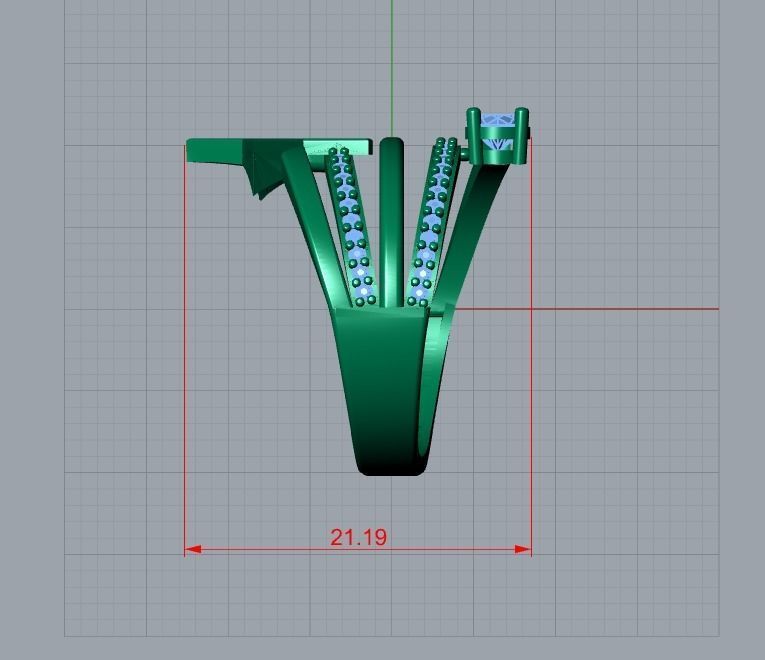Image resolution: width=765 pixels, height=660 pixels.
Task: Click the right dimension arrowhead
Action: [x=523, y=549]
